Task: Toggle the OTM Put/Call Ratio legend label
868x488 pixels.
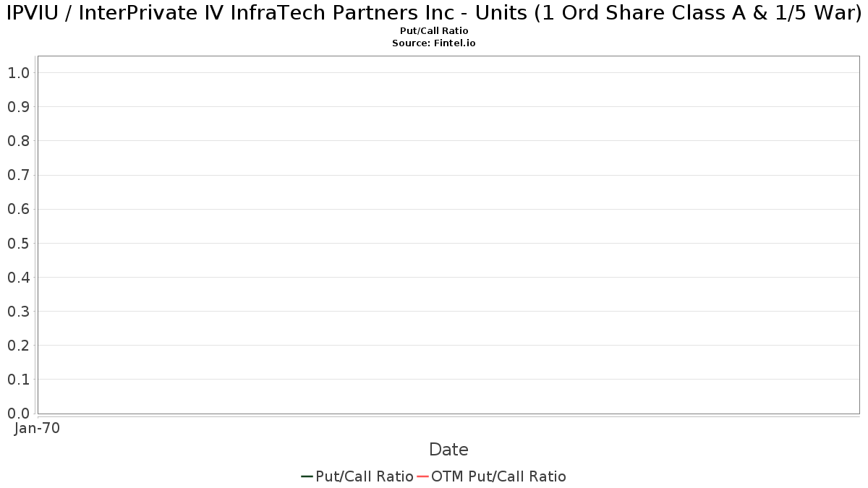Action: pyautogui.click(x=498, y=476)
